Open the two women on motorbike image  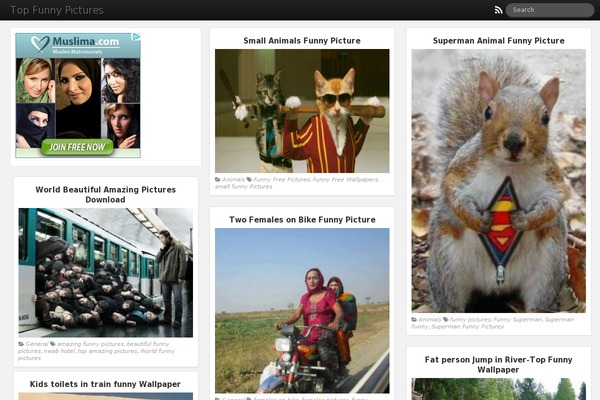click(x=302, y=310)
